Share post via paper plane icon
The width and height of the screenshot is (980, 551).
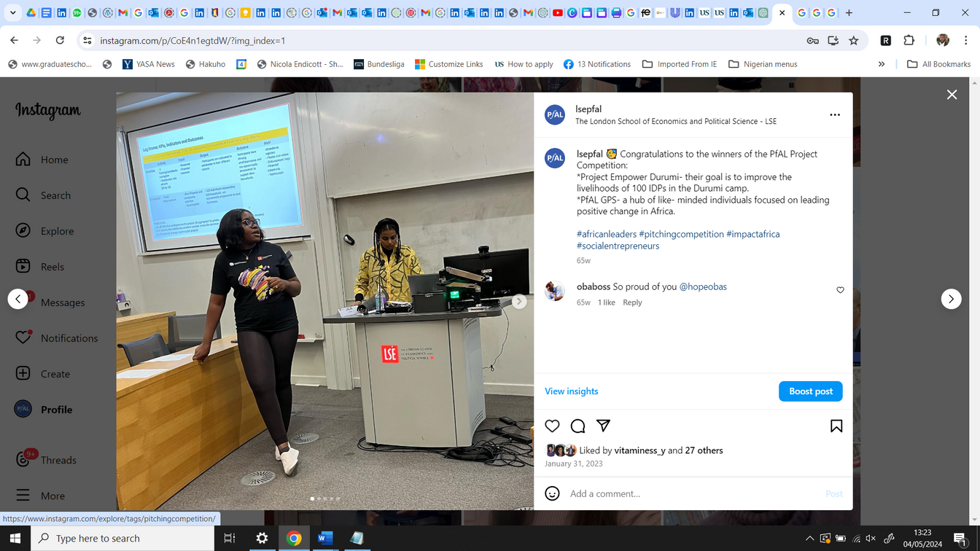point(603,426)
